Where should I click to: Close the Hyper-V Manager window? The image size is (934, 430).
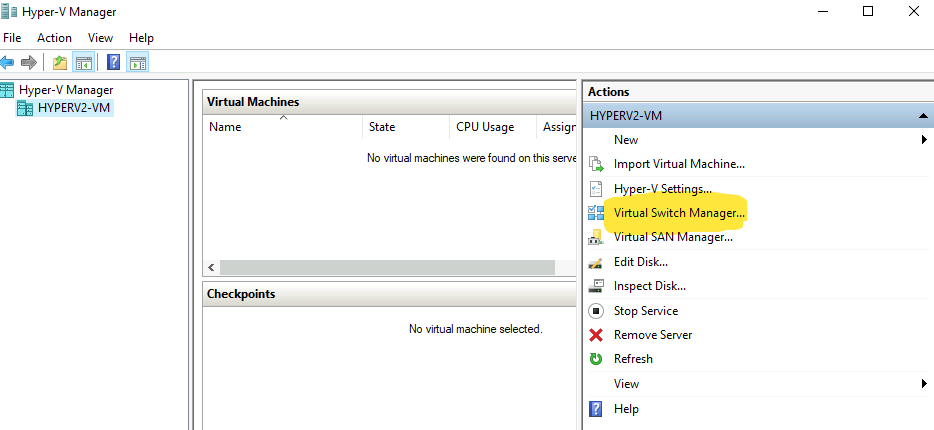pos(913,11)
